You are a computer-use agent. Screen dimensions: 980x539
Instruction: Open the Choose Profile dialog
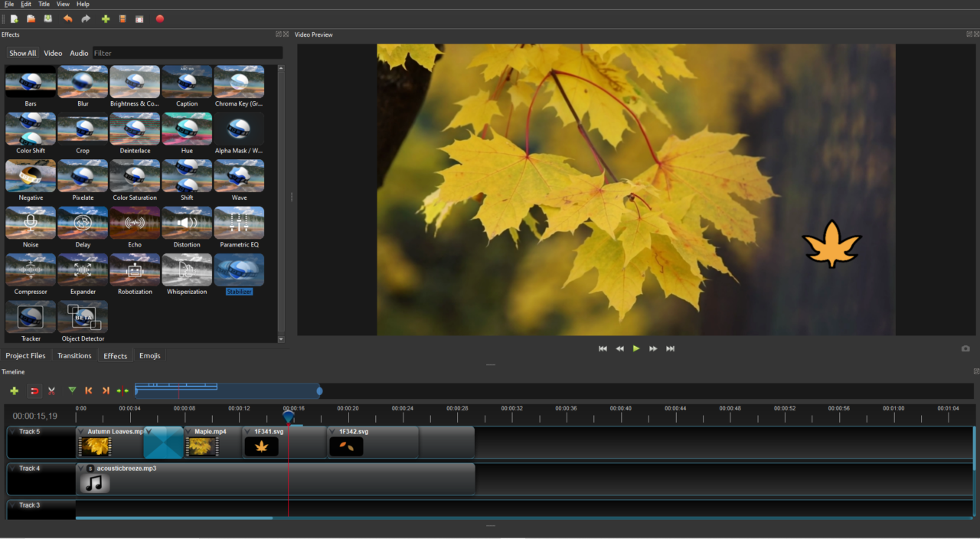[x=122, y=19]
